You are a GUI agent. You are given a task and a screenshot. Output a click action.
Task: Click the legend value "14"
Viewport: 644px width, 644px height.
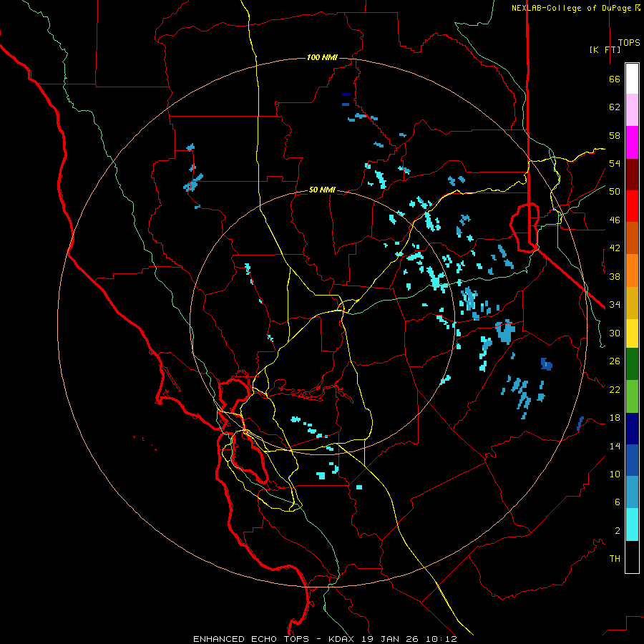[615, 446]
